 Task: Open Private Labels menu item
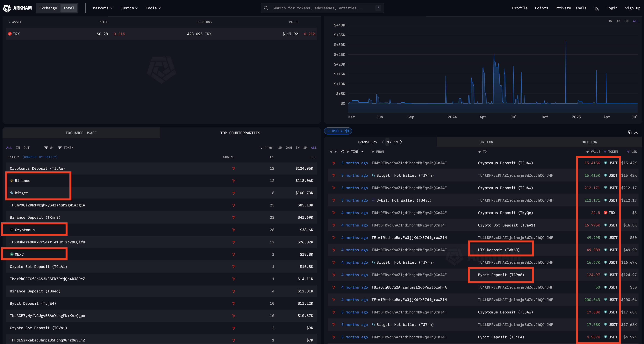coord(571,8)
